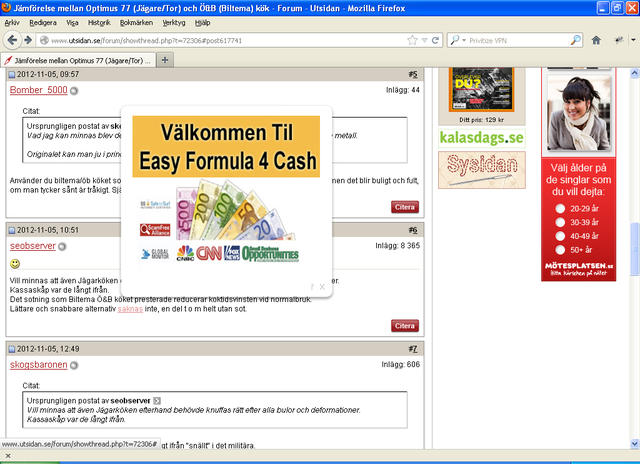Select the 20-29 år age option
Image resolution: width=640 pixels, height=464 pixels.
point(560,209)
